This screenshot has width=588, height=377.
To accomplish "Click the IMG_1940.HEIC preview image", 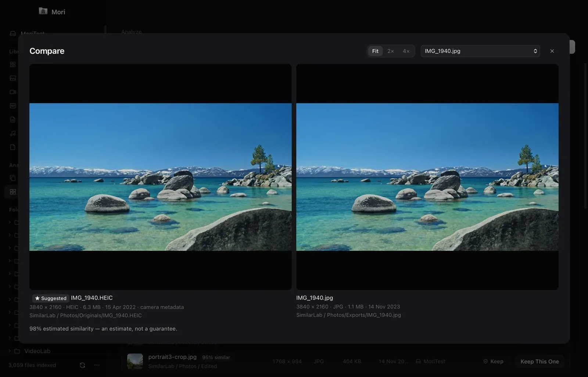I will click(x=160, y=177).
